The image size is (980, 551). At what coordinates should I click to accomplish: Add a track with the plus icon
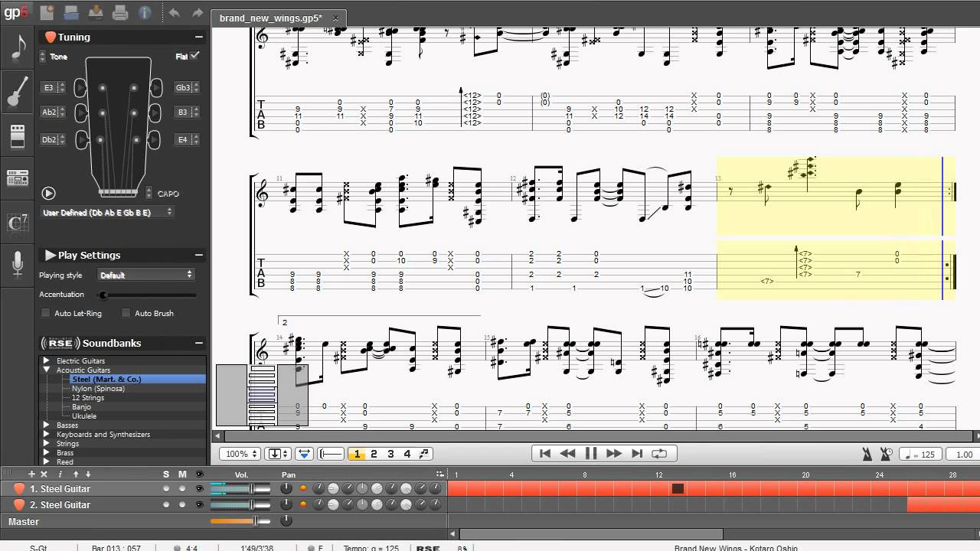31,474
